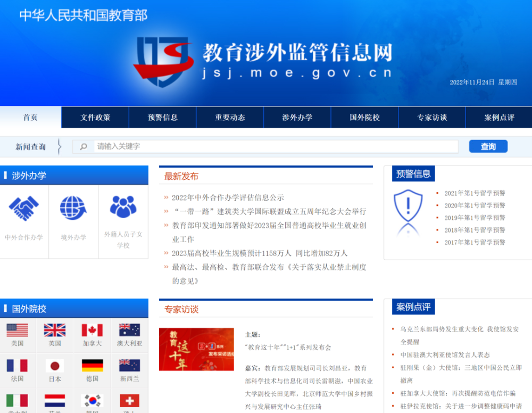Open 2019年第1号留学预警 link
This screenshot has height=413, width=532.
475,218
